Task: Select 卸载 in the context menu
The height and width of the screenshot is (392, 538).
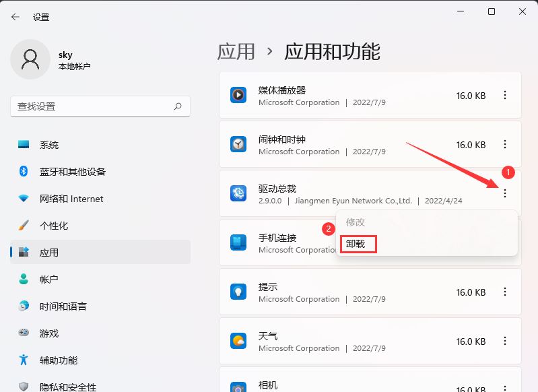Action: click(356, 244)
